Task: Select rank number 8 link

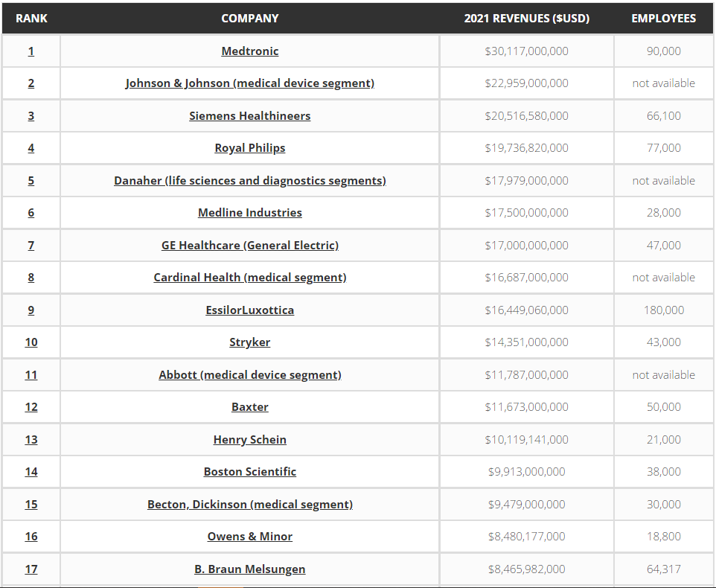Action: pos(31,278)
